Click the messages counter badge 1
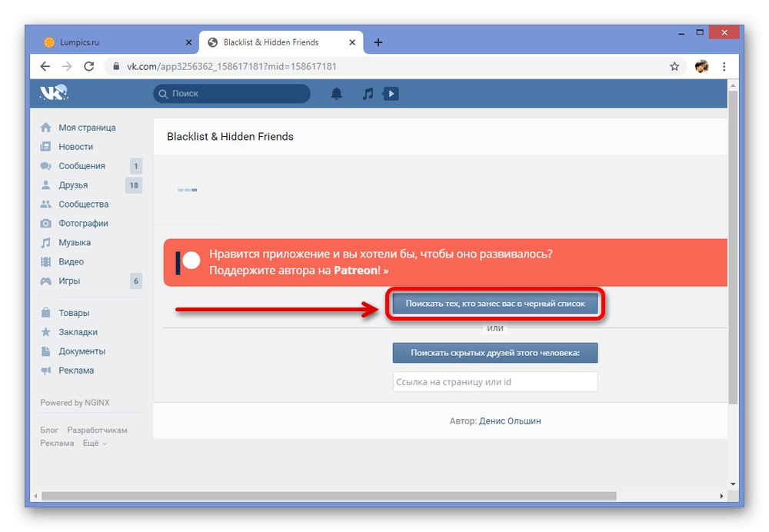Viewport: 769px width, 532px height. [x=136, y=166]
